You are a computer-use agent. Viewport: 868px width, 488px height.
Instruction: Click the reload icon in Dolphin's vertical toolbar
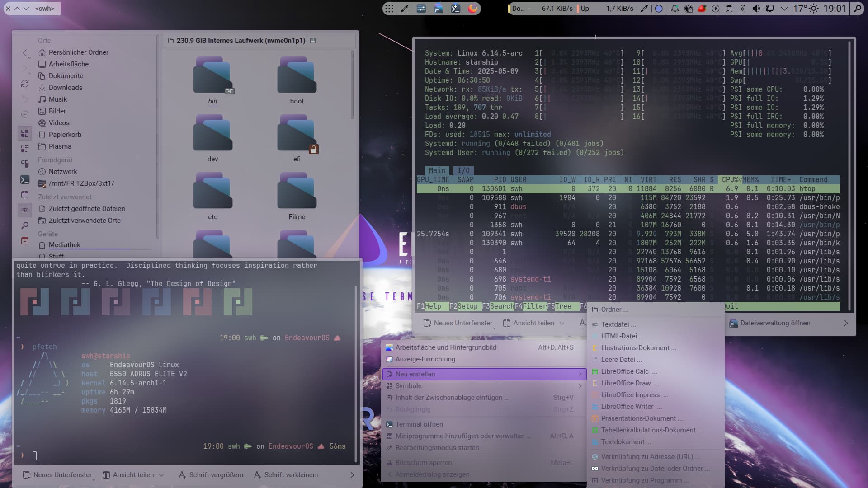(x=25, y=84)
